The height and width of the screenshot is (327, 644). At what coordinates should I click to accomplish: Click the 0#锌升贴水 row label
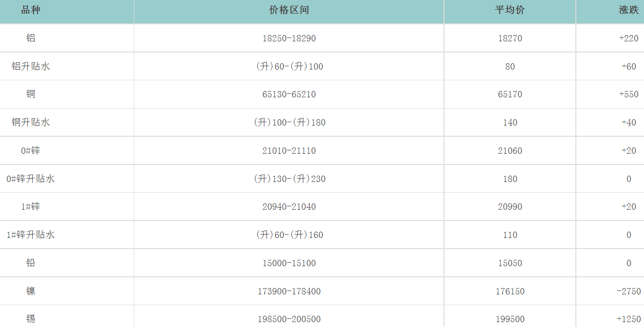(31, 179)
